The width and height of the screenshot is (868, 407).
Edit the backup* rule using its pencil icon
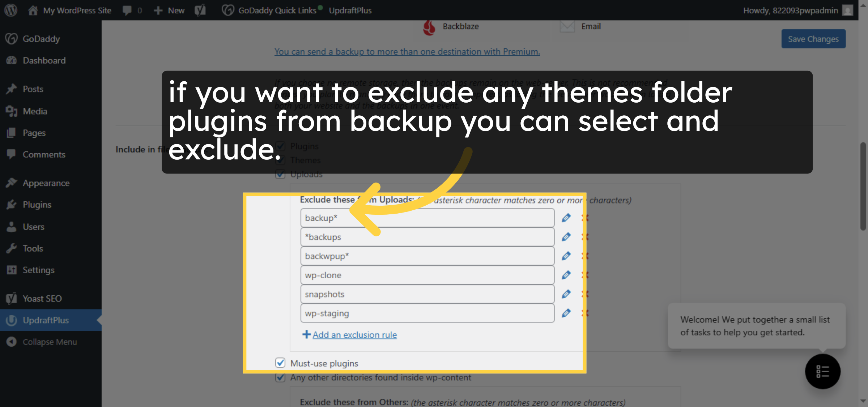[x=566, y=218]
